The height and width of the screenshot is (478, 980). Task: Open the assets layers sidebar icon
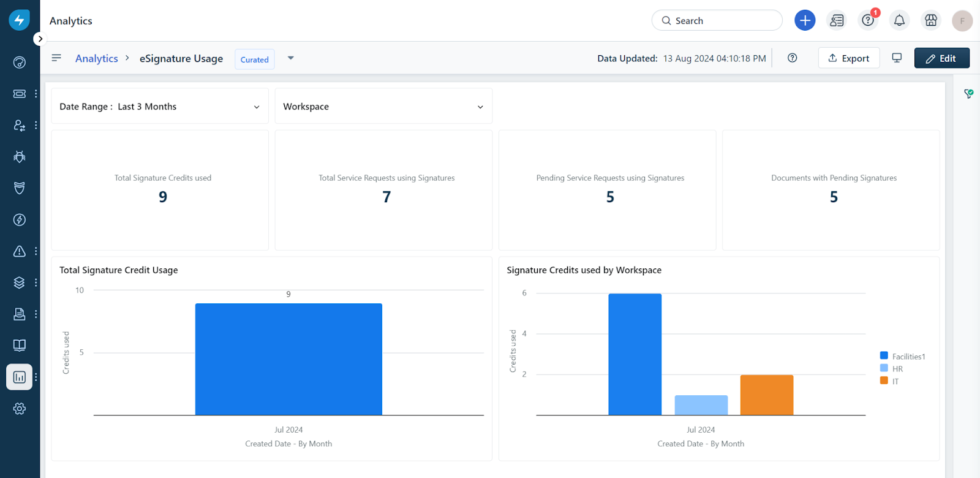[20, 283]
